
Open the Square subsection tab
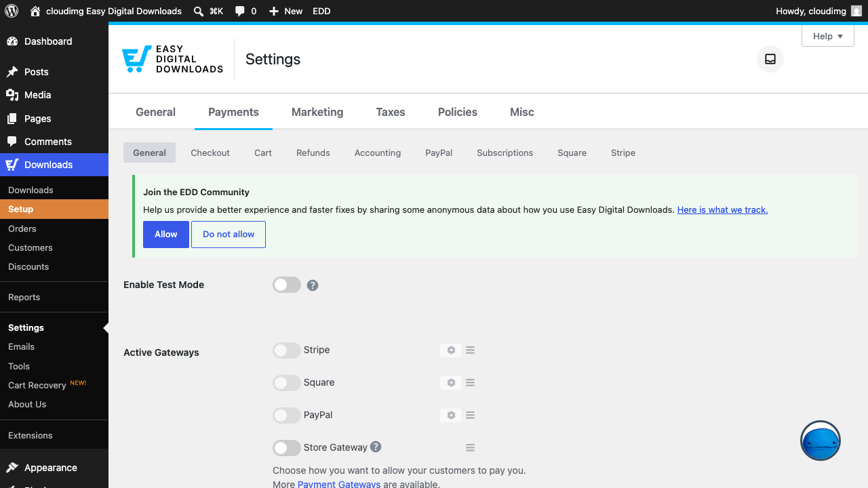pos(572,152)
